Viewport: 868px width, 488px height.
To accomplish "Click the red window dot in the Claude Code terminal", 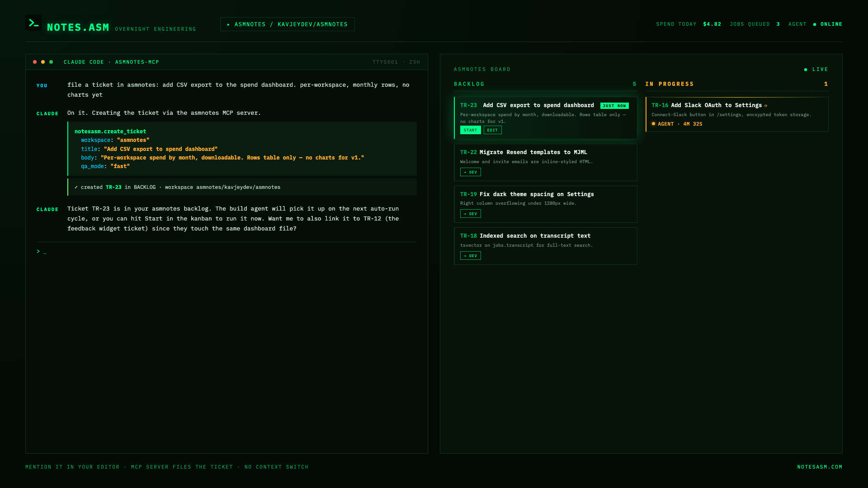I will (x=35, y=62).
